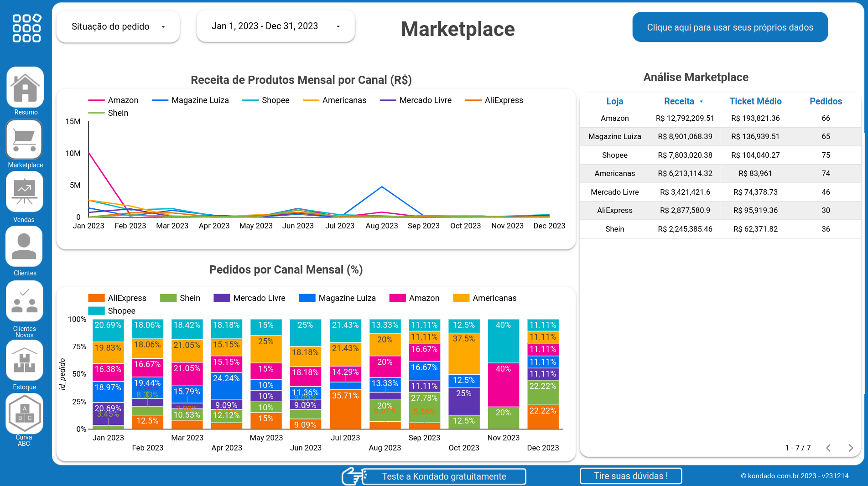Click the Receita sort arrow

[701, 101]
